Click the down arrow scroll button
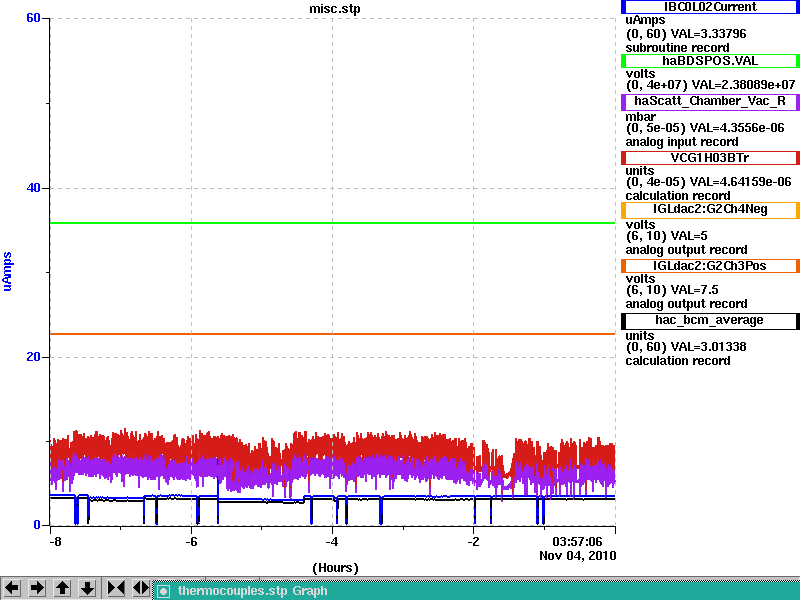 [x=87, y=588]
